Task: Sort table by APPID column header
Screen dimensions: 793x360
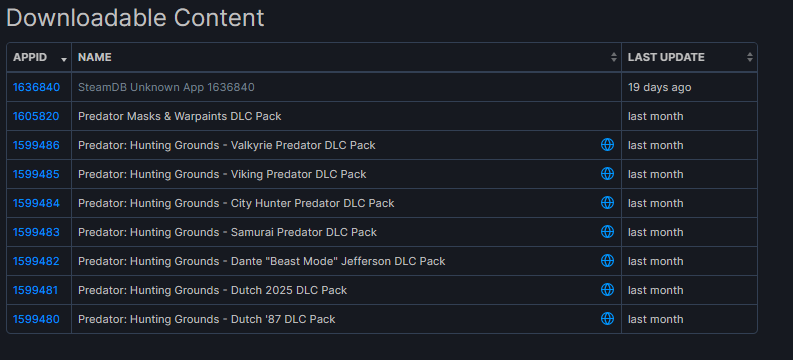Action: point(39,57)
